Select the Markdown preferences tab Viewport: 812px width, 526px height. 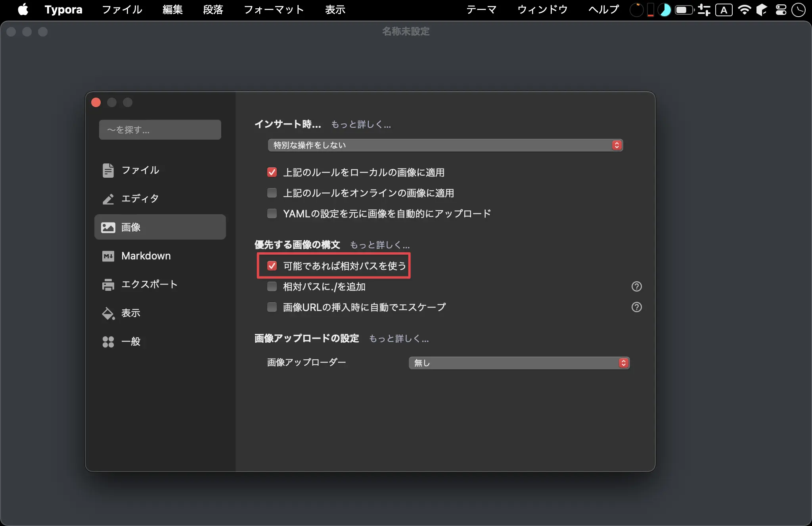click(x=160, y=256)
